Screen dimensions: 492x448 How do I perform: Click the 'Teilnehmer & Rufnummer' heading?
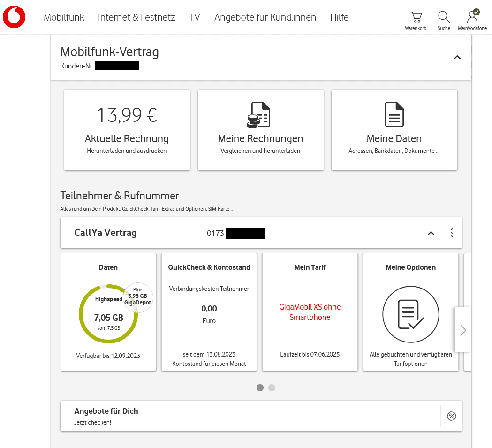[x=120, y=196]
